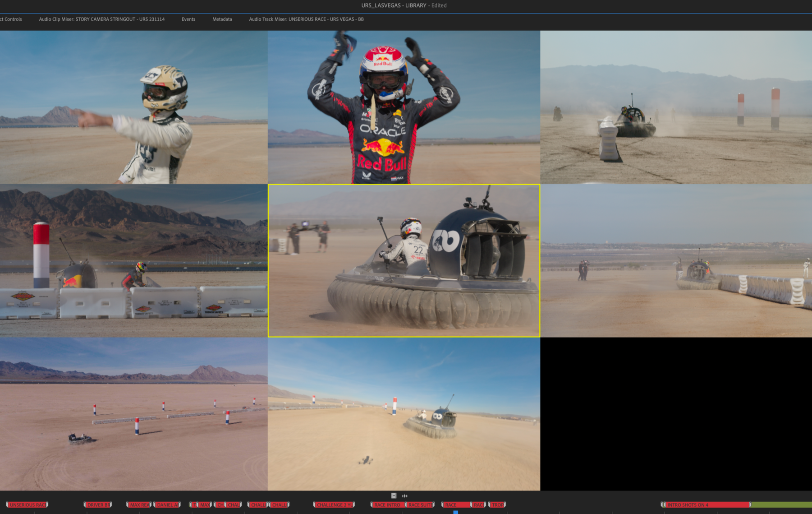Jump to the CHALLENGE 2 YU marker
Screen dimensions: 812x514
[334, 505]
